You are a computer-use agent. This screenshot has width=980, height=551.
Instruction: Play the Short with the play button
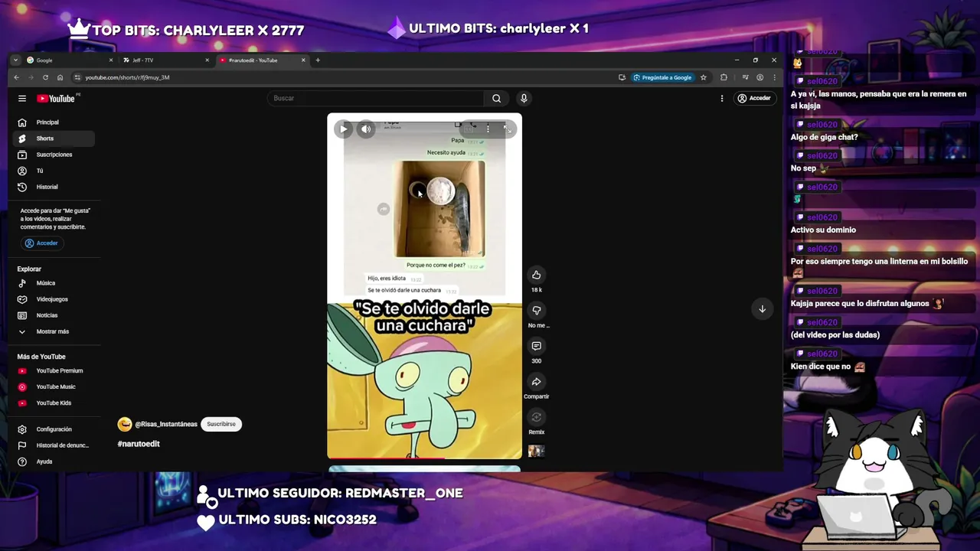(343, 129)
